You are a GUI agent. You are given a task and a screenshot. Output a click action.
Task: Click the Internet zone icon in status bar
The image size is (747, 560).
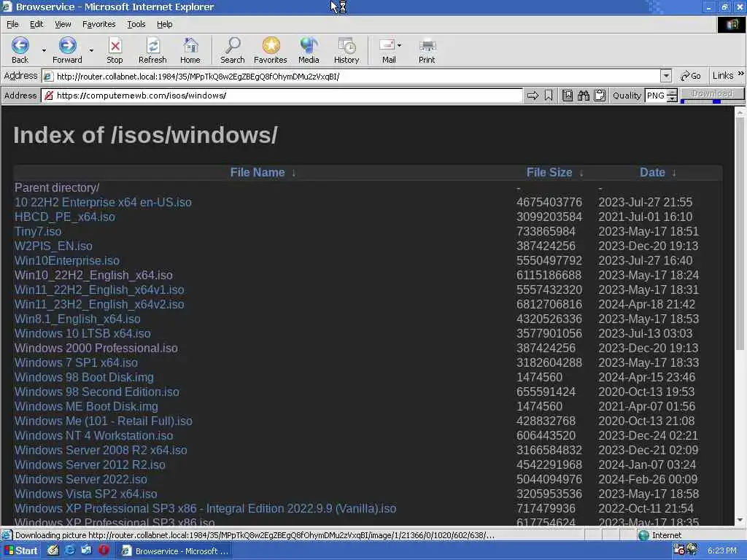point(643,535)
